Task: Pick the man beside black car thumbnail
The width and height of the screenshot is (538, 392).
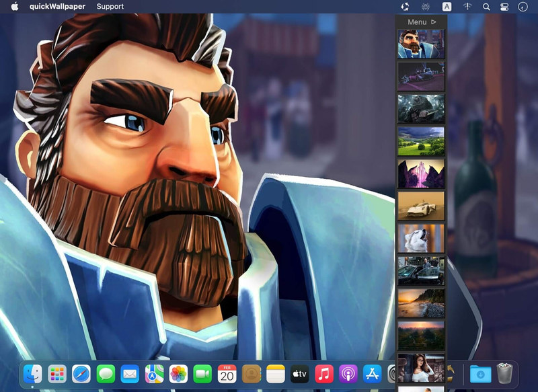Action: [421, 271]
